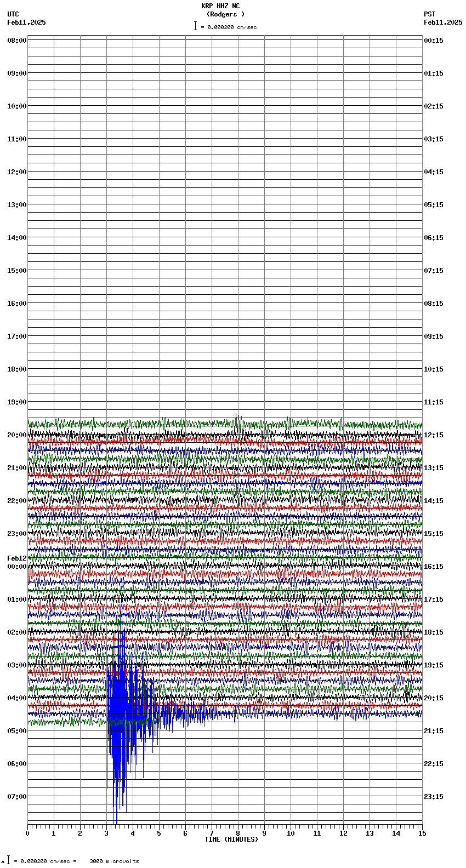
Task: Click the 01:00 UTC time label
Action: click(x=17, y=599)
